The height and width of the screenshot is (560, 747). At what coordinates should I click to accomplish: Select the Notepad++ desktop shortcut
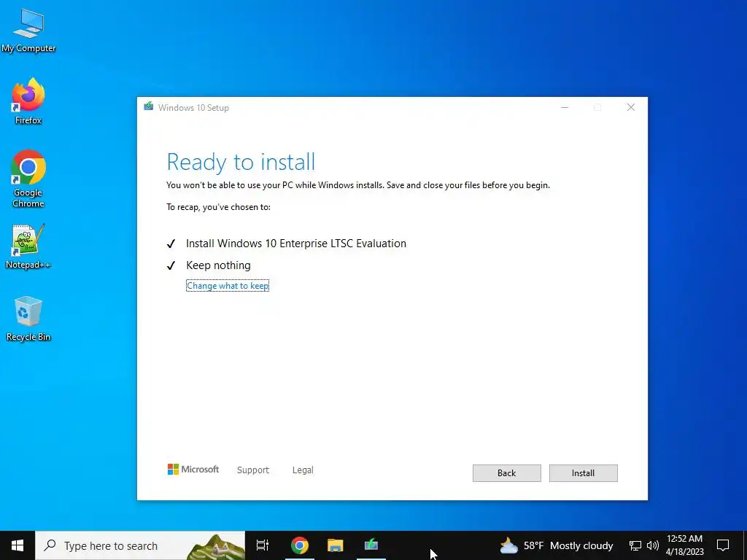(x=28, y=246)
